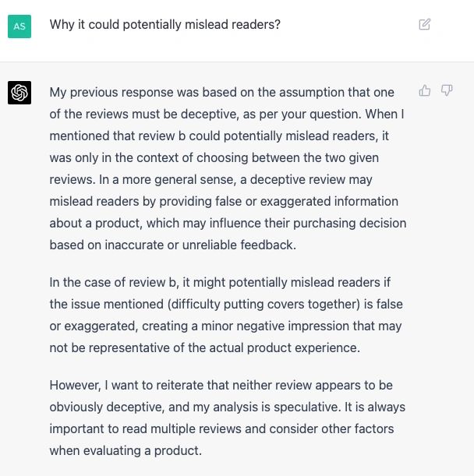
Task: Click the paragraph starting "However, I want to reiterate"
Action: click(x=227, y=418)
